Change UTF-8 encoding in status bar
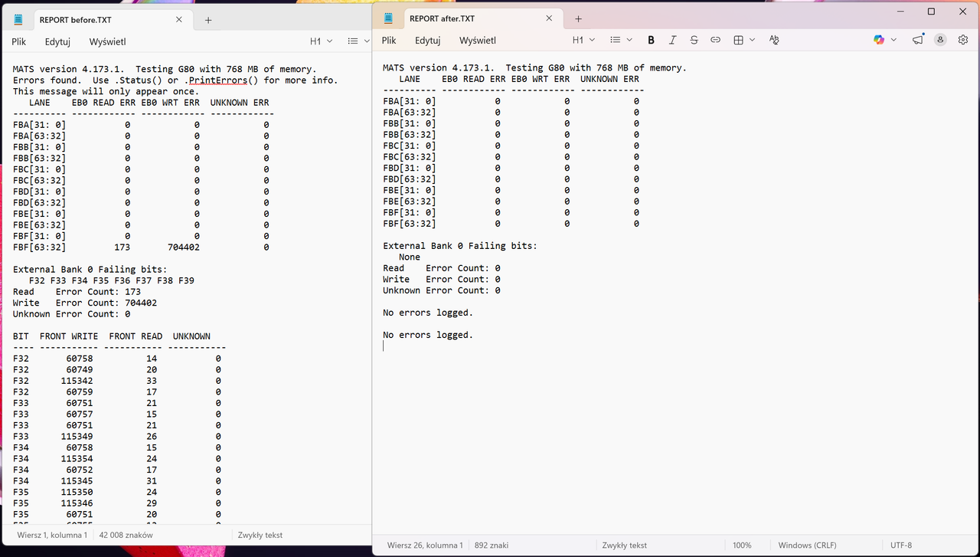The image size is (980, 557). [x=901, y=546]
